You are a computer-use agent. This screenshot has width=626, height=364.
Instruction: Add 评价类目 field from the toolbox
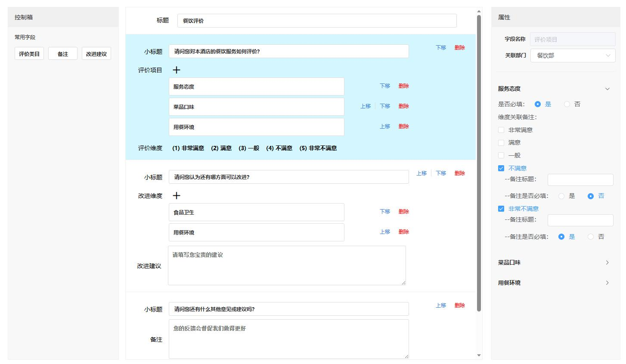click(x=29, y=54)
